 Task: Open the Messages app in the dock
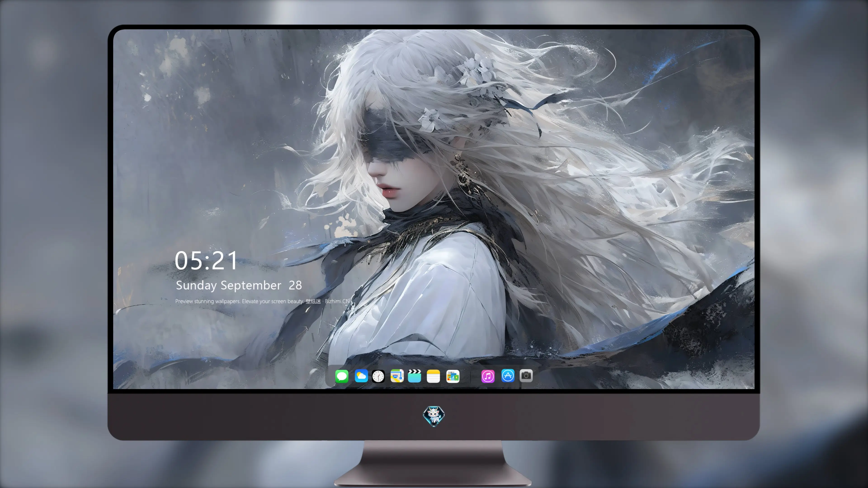[x=342, y=376]
